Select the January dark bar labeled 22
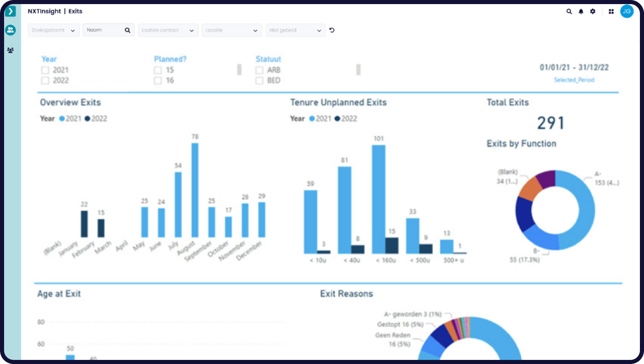The height and width of the screenshot is (364, 644). click(x=84, y=224)
